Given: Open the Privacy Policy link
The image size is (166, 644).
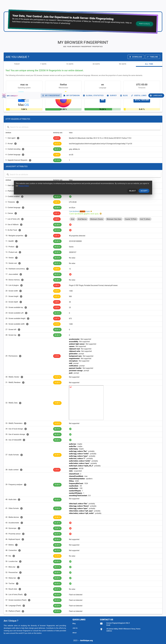Looking at the screenshot, I should tap(24, 186).
